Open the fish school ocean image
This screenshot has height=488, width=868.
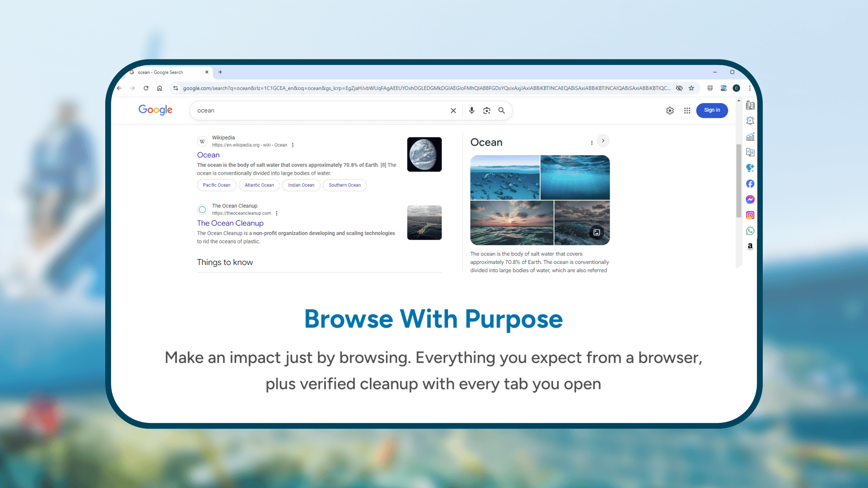click(x=505, y=177)
